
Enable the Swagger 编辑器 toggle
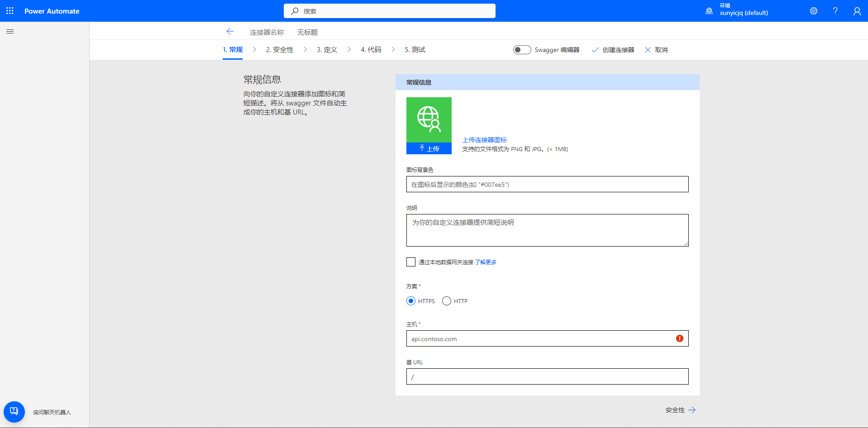click(522, 50)
